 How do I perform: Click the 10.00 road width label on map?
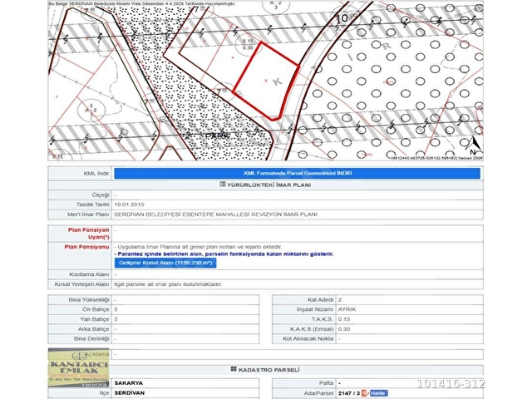347,17
